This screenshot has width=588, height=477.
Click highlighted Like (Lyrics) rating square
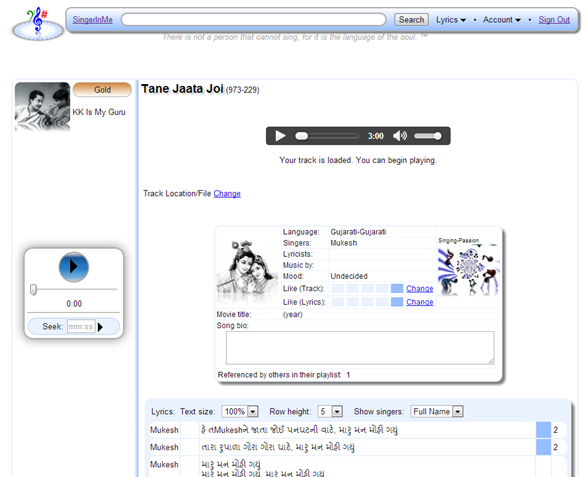397,302
